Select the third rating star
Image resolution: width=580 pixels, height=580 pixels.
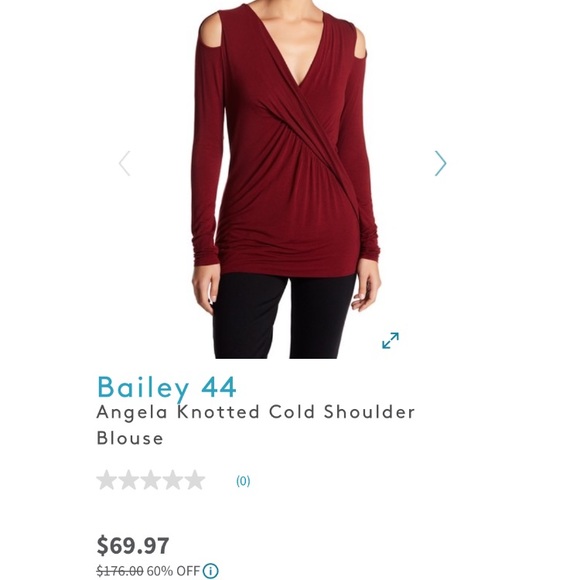coord(151,480)
